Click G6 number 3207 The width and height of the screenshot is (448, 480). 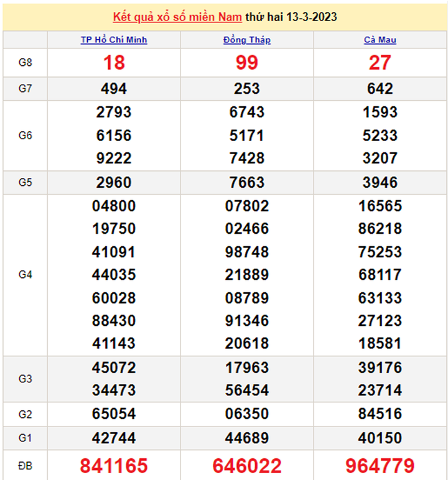pyautogui.click(x=380, y=159)
